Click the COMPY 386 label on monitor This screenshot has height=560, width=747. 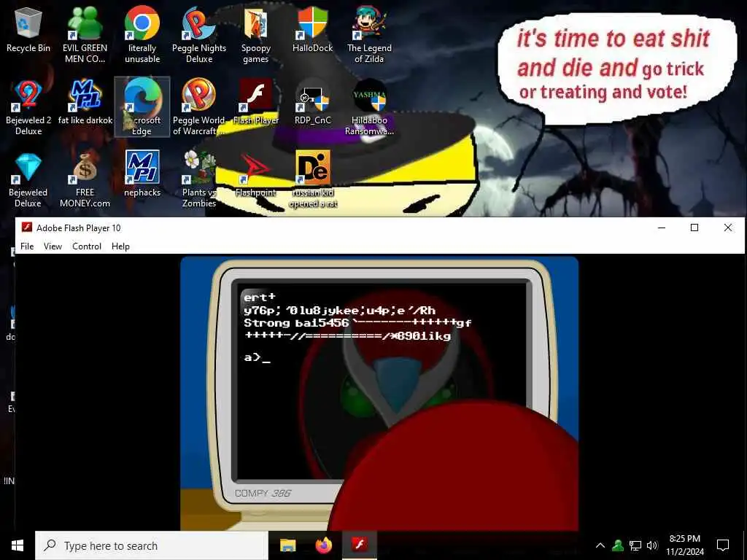[263, 494]
